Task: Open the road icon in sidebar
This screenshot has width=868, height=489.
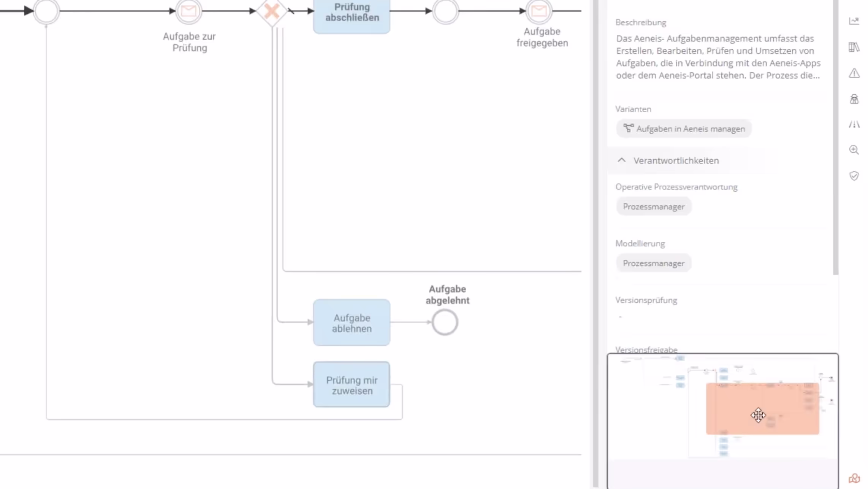Action: [854, 124]
